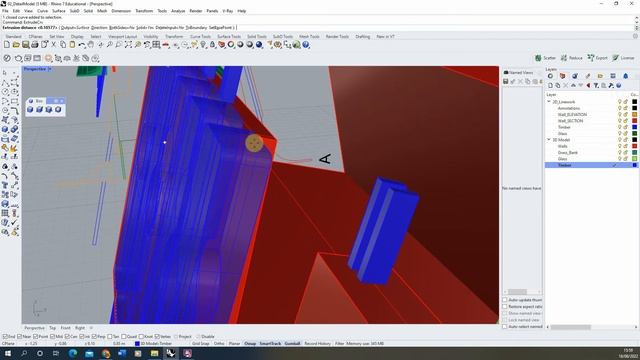This screenshot has height=360, width=640.
Task: Collapse the 3D Model layer group
Action: point(549,140)
